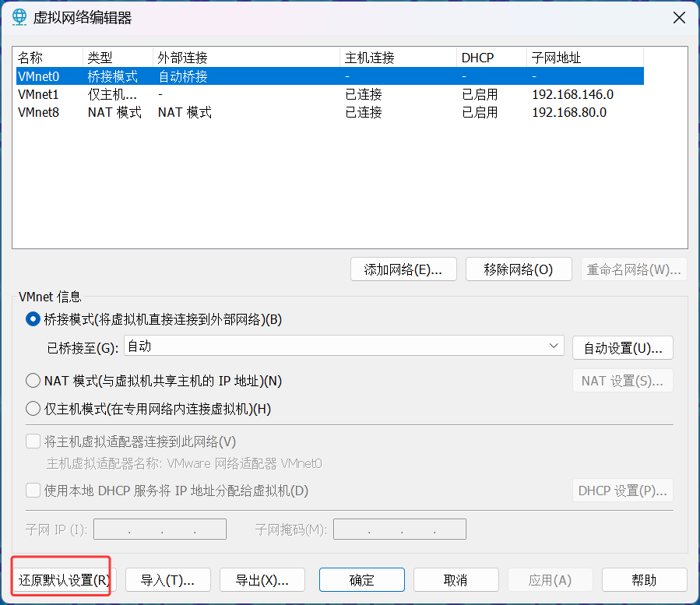Click the 子网 IP input field

(x=160, y=529)
